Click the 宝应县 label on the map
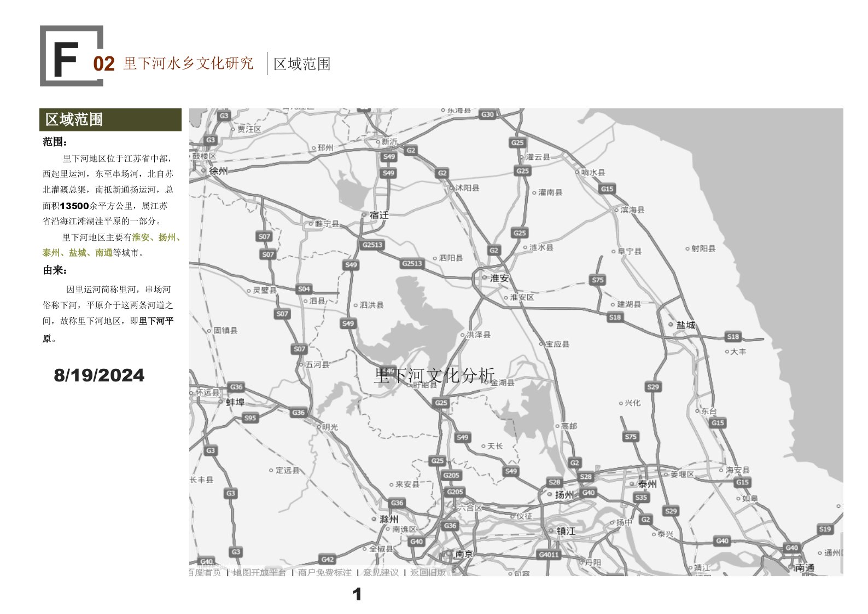This screenshot has width=868, height=614. [557, 344]
